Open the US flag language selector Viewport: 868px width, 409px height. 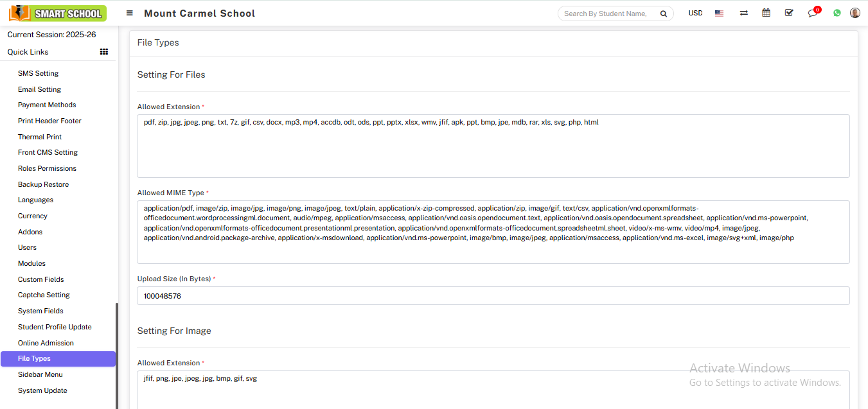coord(719,13)
